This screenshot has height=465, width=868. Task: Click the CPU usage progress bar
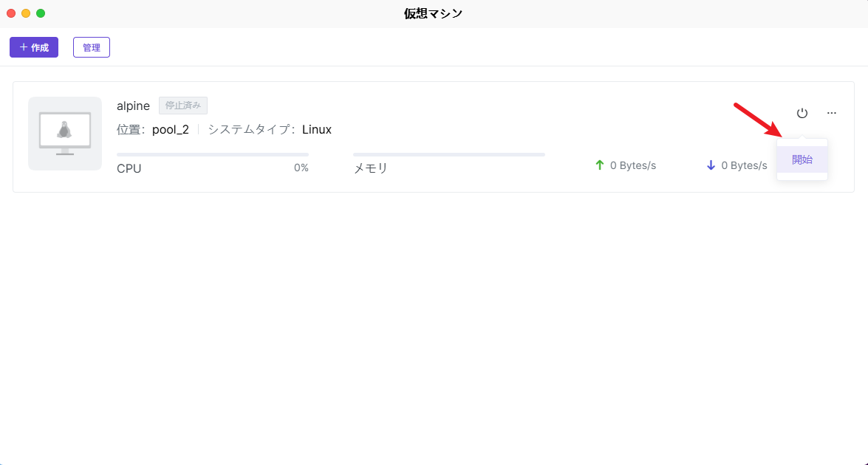coord(213,154)
